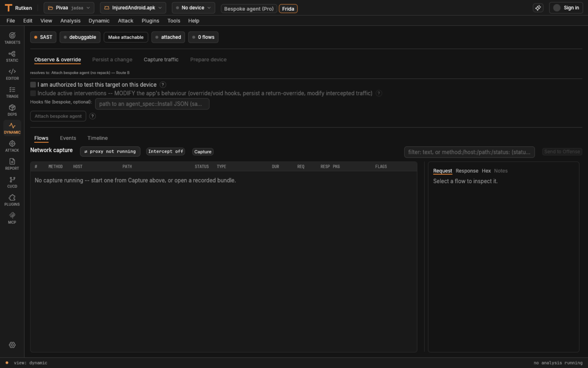Open the Help menu
Viewport: 588px width, 368px height.
pyautogui.click(x=194, y=21)
